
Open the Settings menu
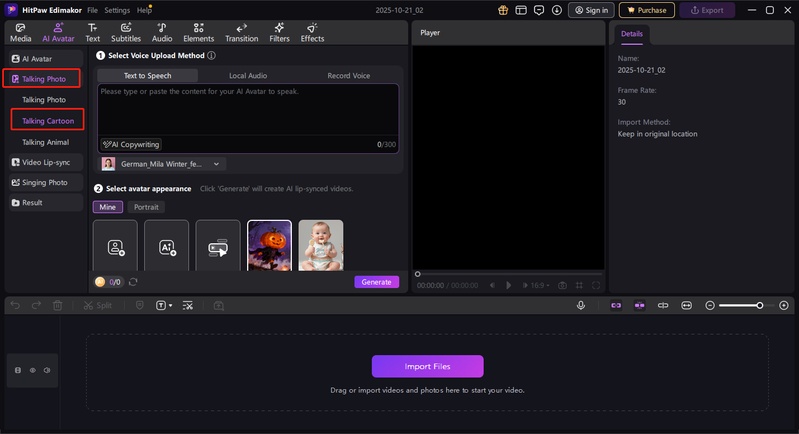coord(117,10)
